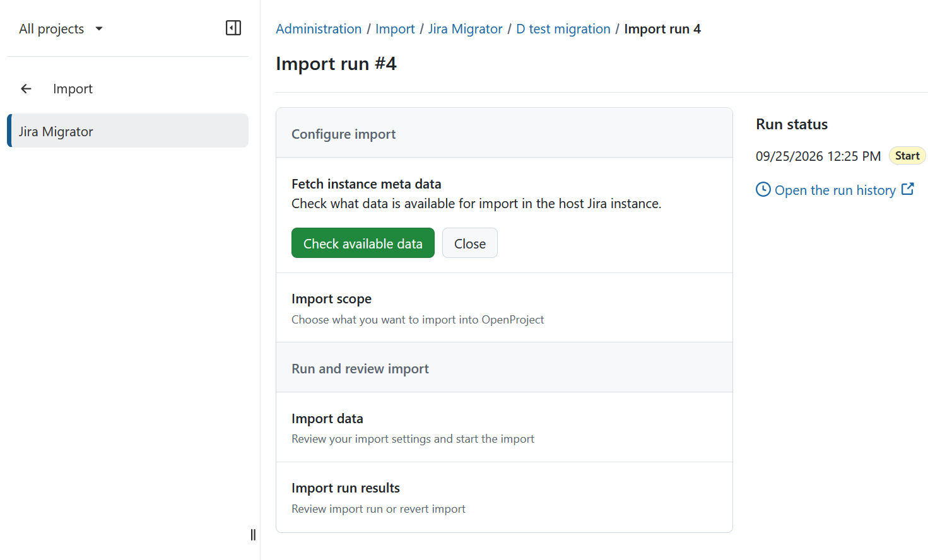Click the Check available data button

pyautogui.click(x=363, y=243)
